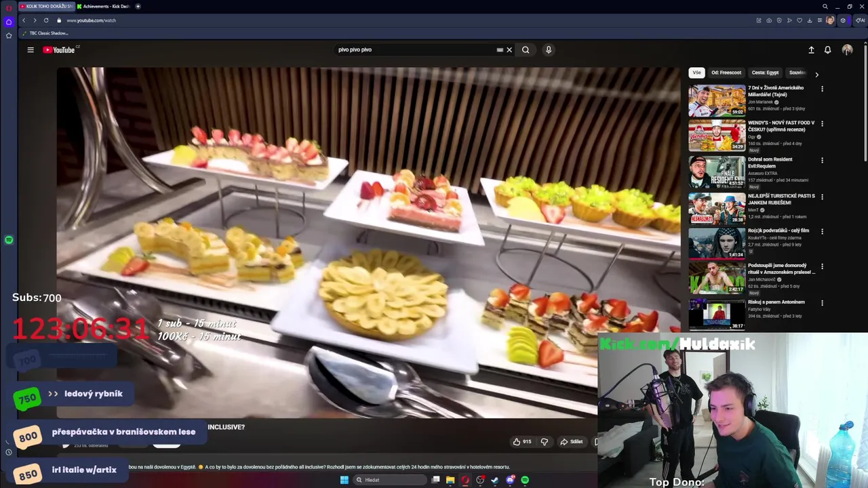Open the browser downloads icon
This screenshot has height=488, width=868.
click(x=810, y=20)
